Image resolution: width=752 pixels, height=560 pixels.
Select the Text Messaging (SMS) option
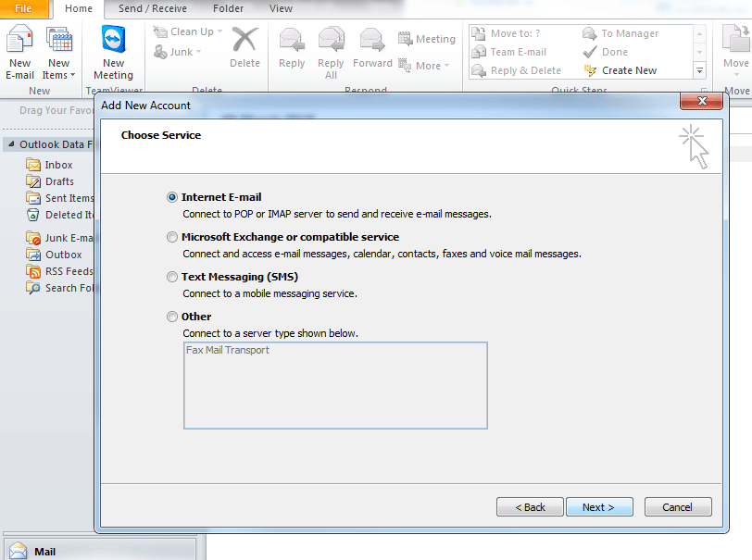tap(172, 277)
